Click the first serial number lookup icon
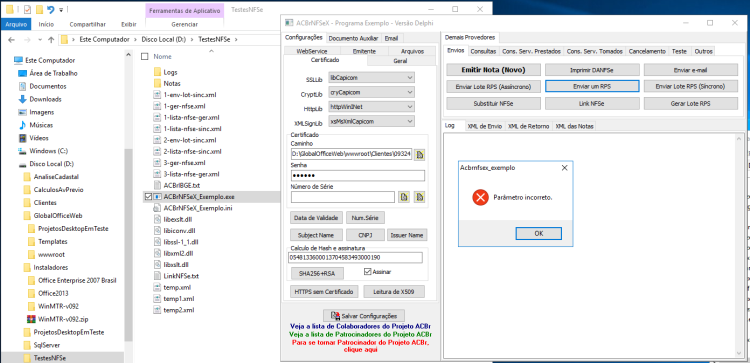750x363 pixels. click(x=404, y=197)
